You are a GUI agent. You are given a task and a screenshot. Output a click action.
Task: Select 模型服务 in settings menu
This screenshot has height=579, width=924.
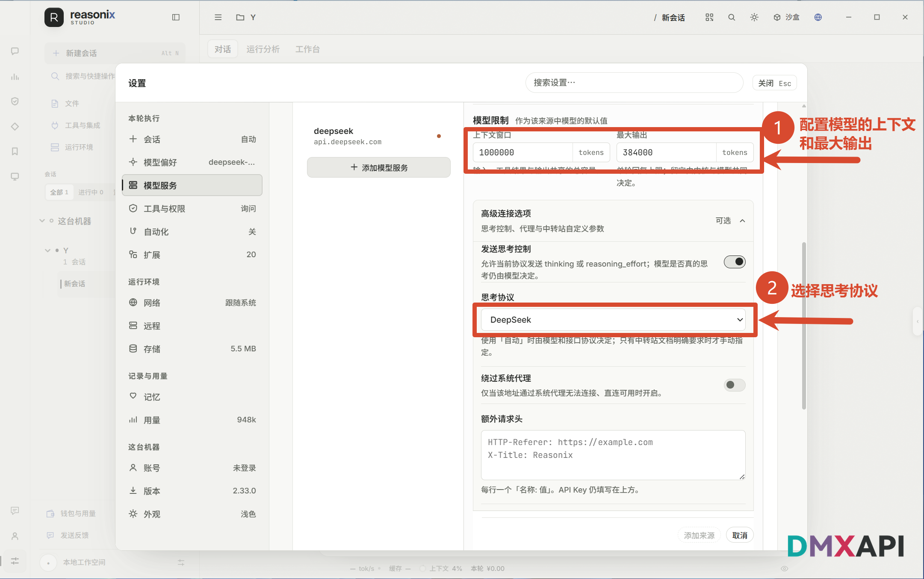click(x=192, y=185)
